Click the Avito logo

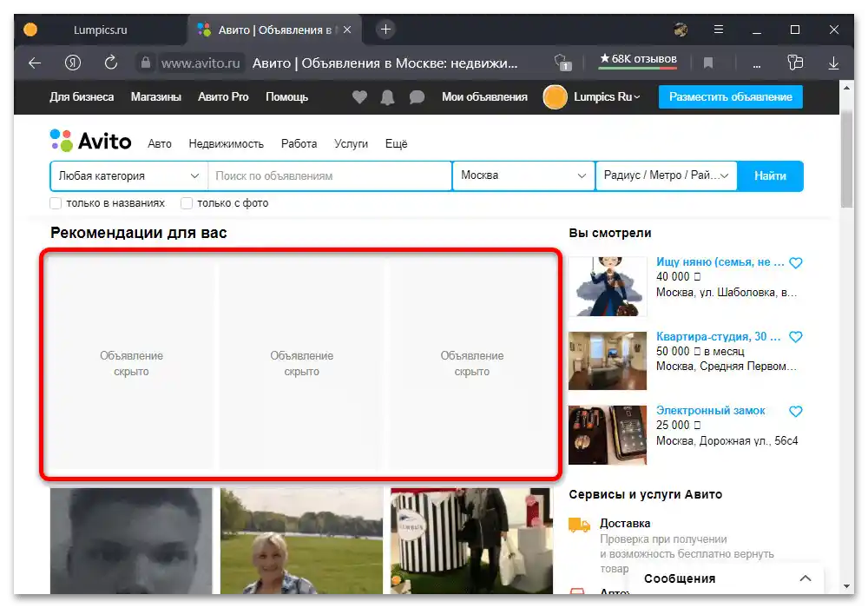pyautogui.click(x=91, y=142)
